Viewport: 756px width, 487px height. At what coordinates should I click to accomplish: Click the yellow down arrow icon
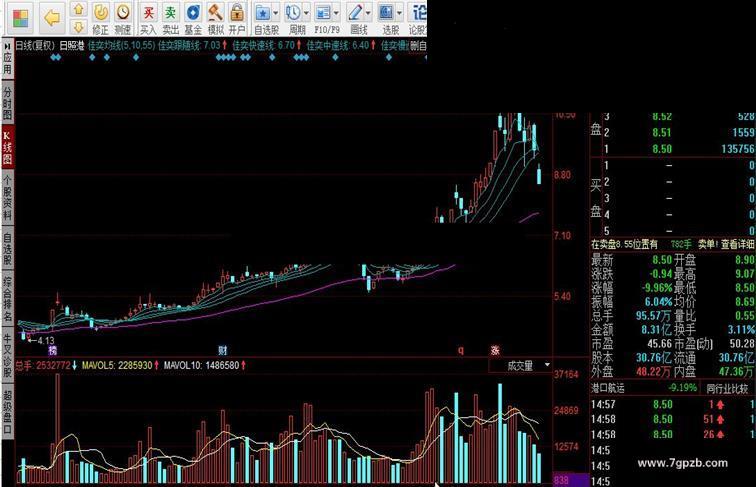[79, 27]
